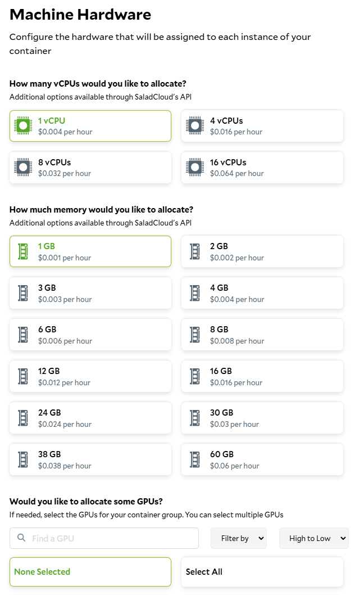Click the Select All GPUs button

[262, 572]
